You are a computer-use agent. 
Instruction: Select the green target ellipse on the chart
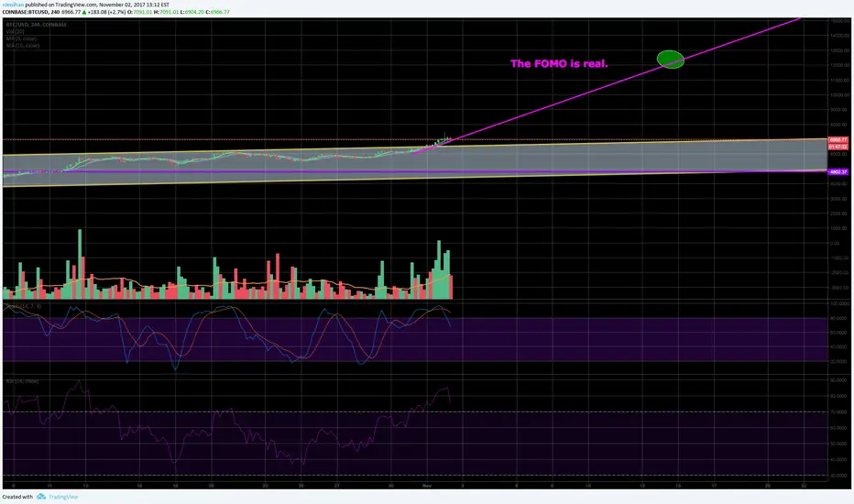670,60
